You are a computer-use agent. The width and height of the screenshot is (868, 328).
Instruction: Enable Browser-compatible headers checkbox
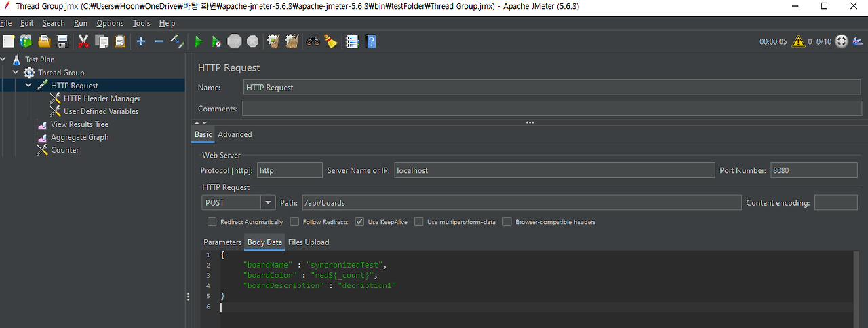(x=507, y=222)
